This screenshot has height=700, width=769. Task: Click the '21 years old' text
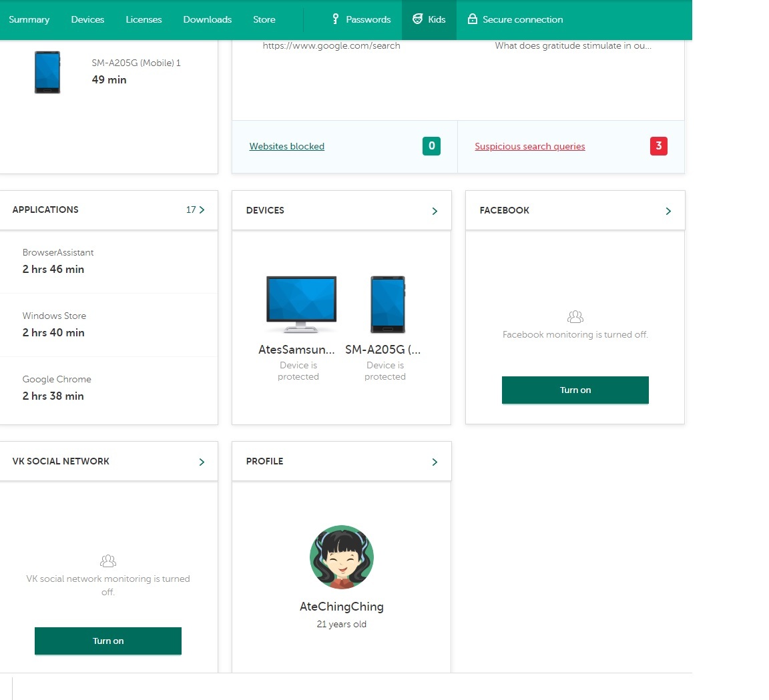(342, 624)
